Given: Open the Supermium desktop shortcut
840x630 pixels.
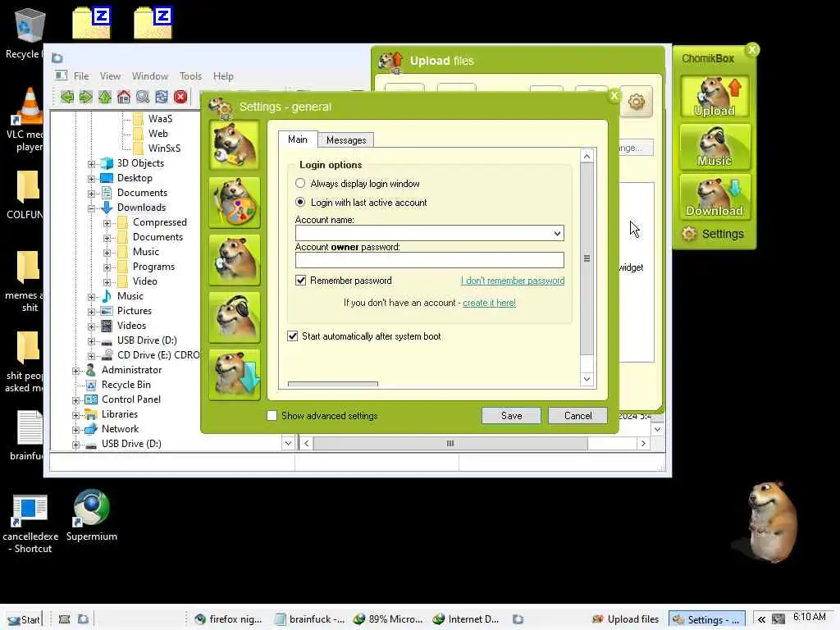Looking at the screenshot, I should 92,515.
